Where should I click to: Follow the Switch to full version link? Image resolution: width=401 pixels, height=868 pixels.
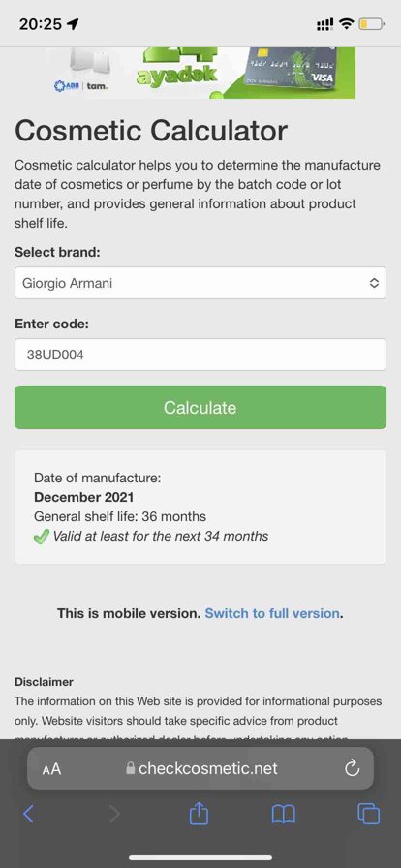[272, 613]
